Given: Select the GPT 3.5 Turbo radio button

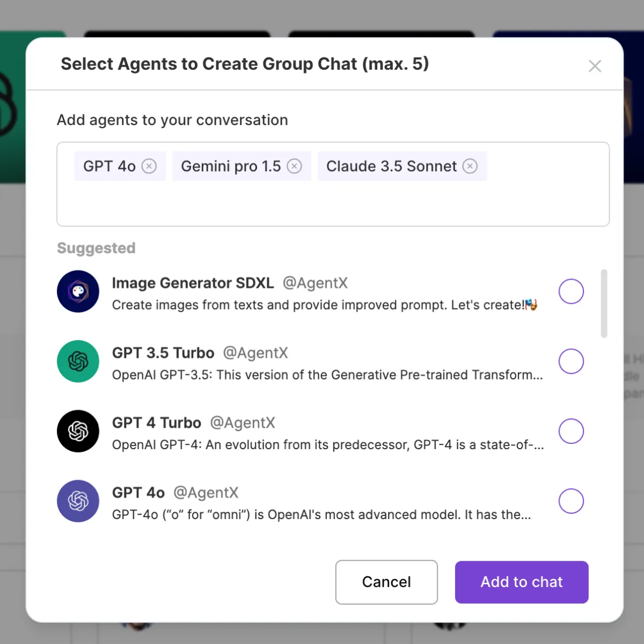Looking at the screenshot, I should 571,361.
